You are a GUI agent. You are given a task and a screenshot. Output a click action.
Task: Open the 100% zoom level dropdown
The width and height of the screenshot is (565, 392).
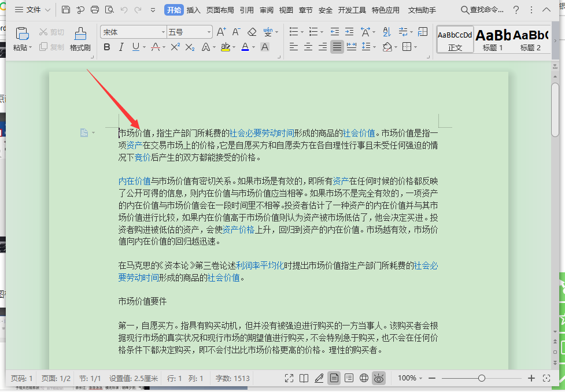click(x=410, y=378)
